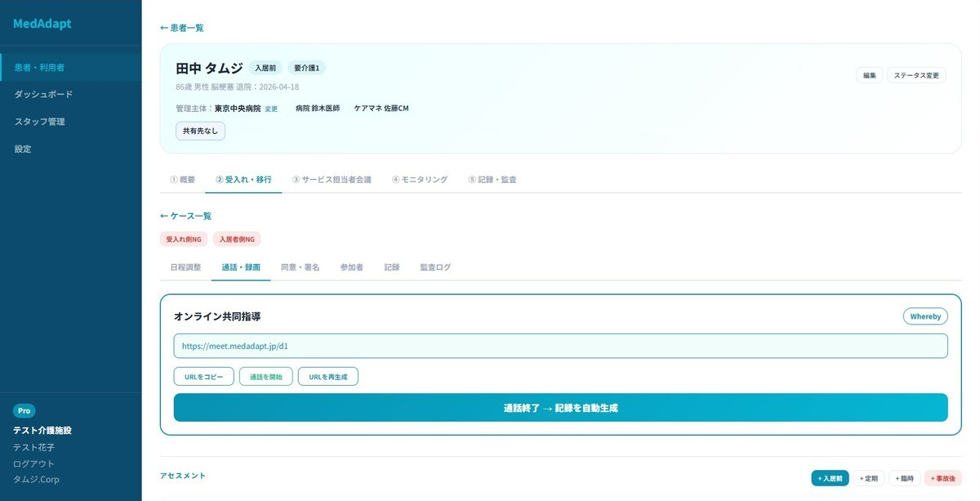Open the 同意・署名 sub-tab
The image size is (980, 501).
pyautogui.click(x=300, y=267)
